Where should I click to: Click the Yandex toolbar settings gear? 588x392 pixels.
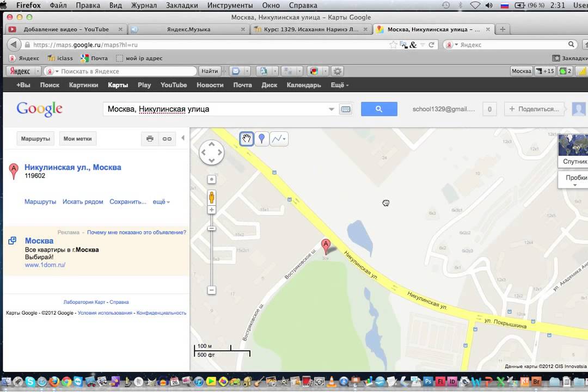338,71
